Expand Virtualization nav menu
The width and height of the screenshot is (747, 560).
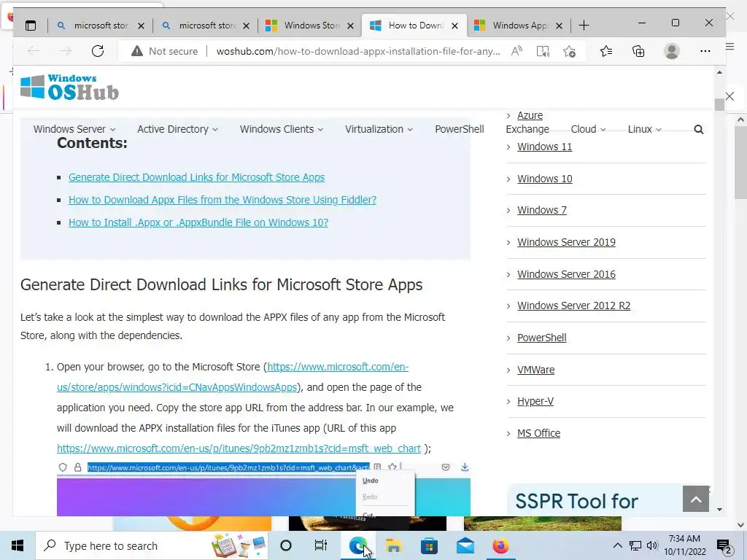379,130
